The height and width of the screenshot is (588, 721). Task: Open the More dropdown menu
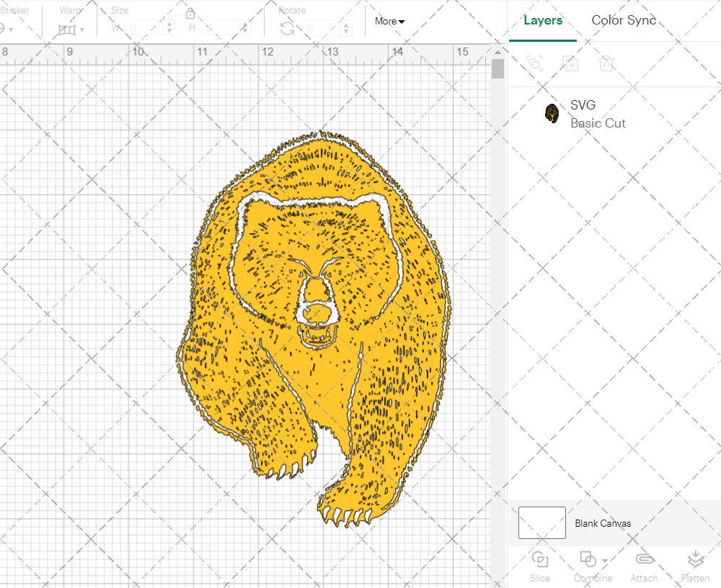coord(389,22)
